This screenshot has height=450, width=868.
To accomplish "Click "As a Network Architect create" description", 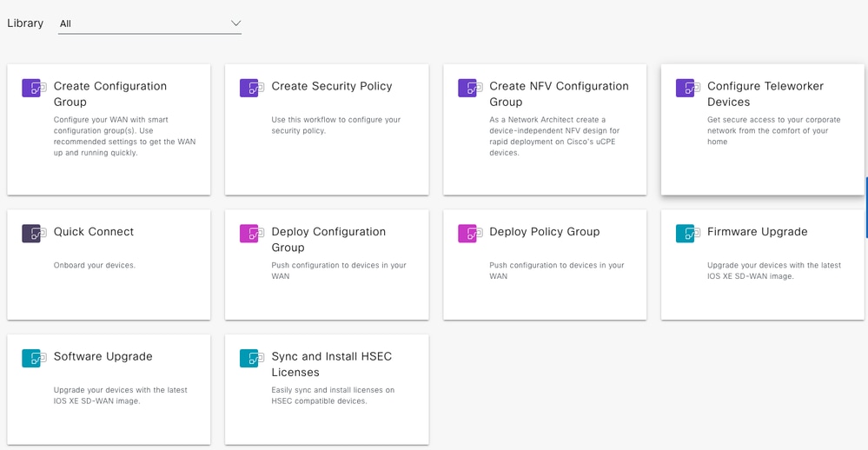I will point(554,136).
